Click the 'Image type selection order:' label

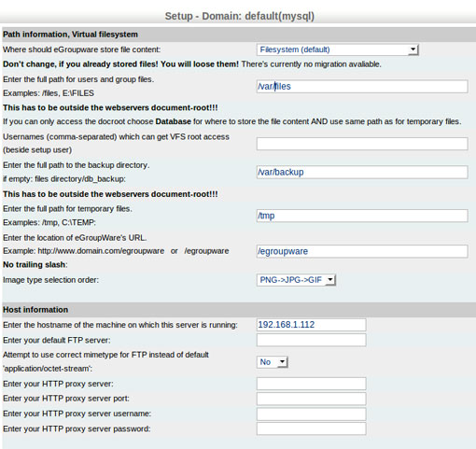coord(50,280)
